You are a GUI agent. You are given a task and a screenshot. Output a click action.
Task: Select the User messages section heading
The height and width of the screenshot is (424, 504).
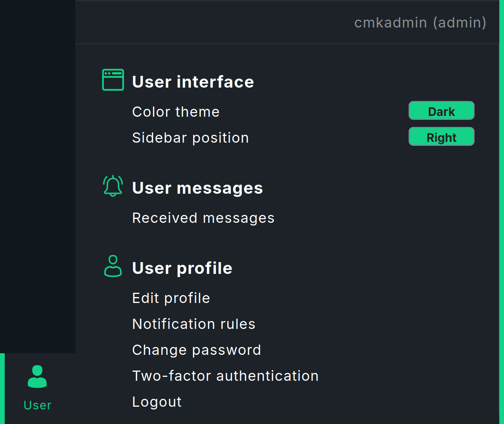tap(197, 187)
